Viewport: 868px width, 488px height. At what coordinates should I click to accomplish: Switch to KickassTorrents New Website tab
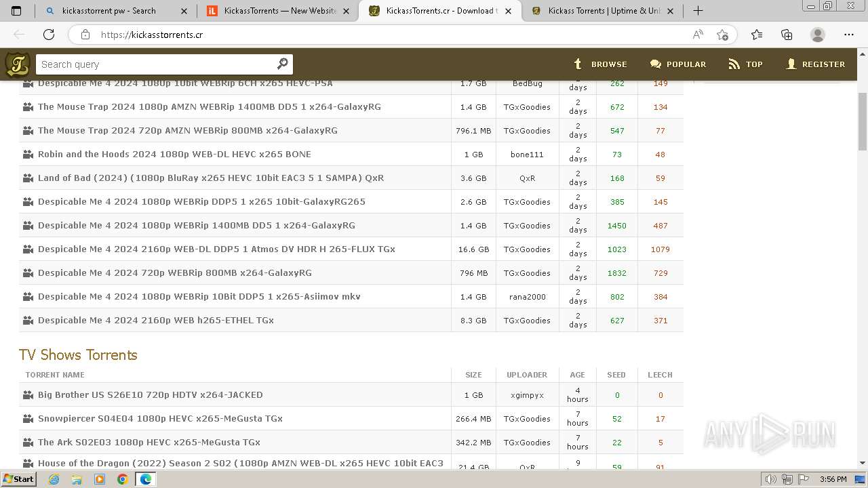point(280,11)
